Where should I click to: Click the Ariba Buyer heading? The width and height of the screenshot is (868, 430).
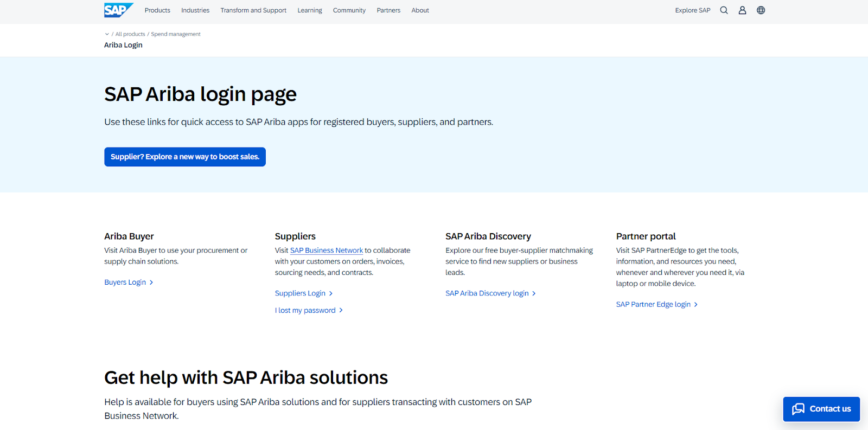tap(129, 236)
